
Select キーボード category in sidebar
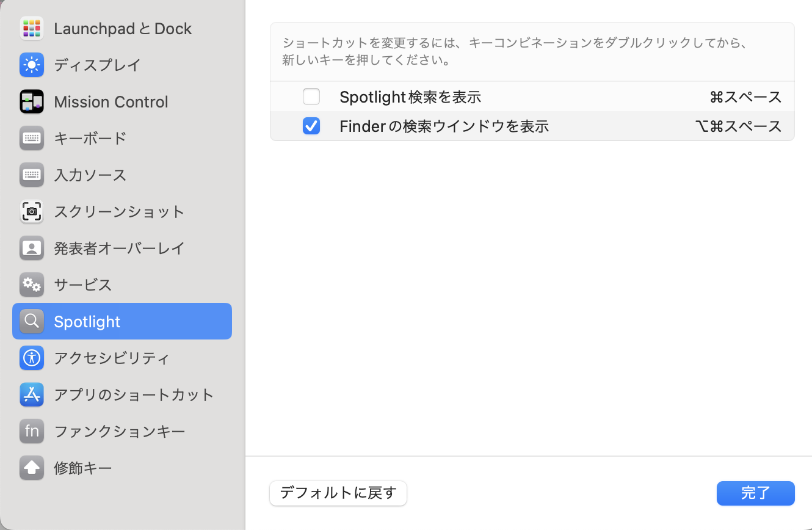point(122,138)
